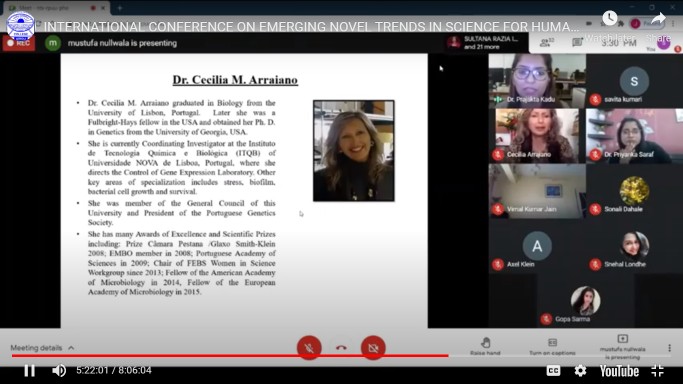Click the video timestamp 5:22:01 / 8:06:04
Viewport: 683px width, 384px height.
(x=114, y=371)
